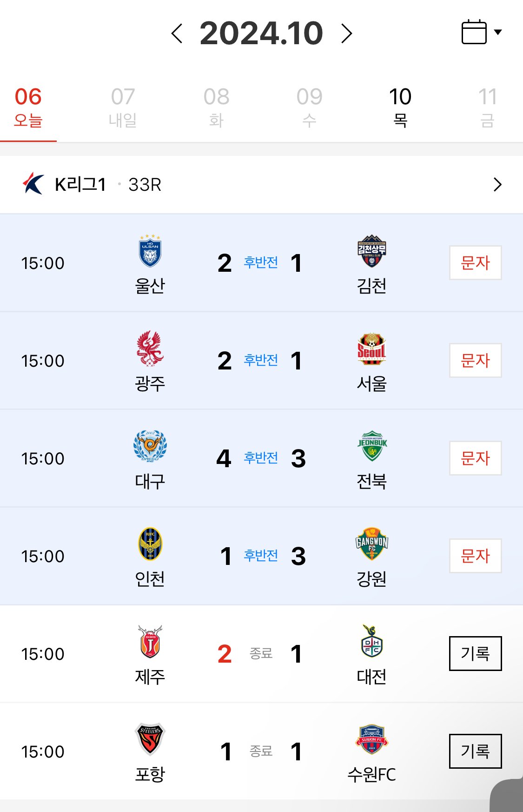Open 기록 for Pohang vs Suwon FC
Image resolution: width=523 pixels, height=812 pixels.
click(x=475, y=751)
